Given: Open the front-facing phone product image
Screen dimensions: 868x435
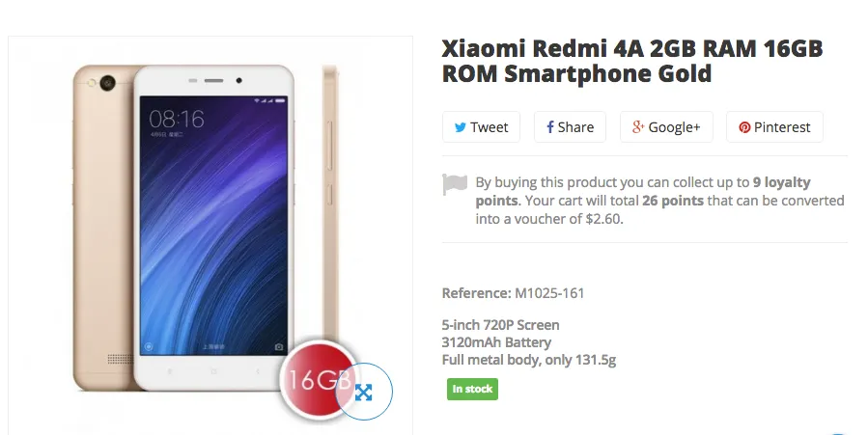Looking at the screenshot, I should coord(214,229).
